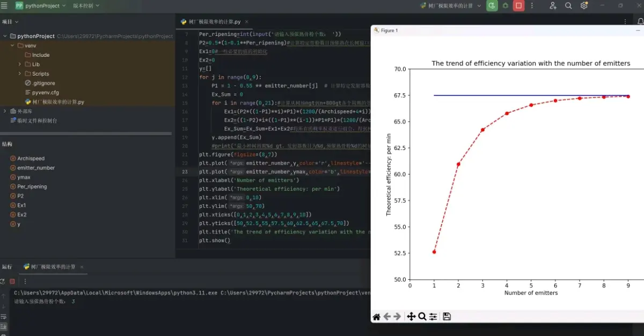Viewport: 644px width, 336px height.
Task: Close the 树厂极限效率的计算 run tab
Action: click(83, 267)
